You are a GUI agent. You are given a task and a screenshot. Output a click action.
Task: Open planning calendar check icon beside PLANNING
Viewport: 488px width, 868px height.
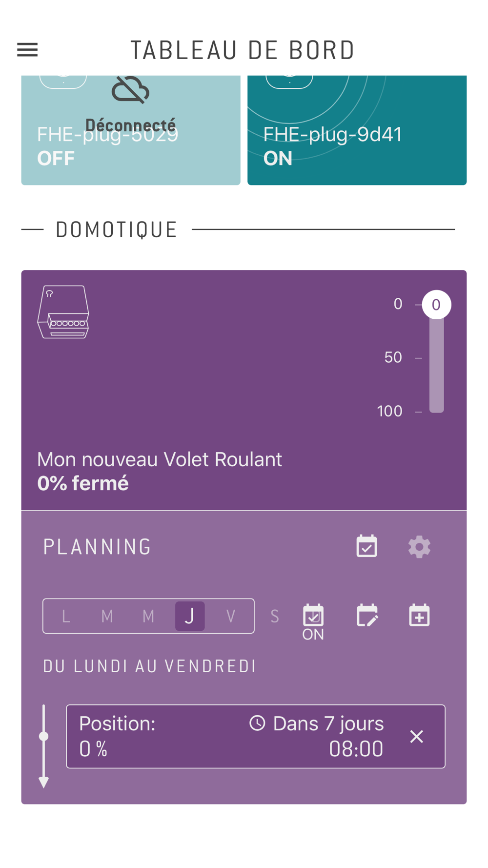(x=366, y=546)
